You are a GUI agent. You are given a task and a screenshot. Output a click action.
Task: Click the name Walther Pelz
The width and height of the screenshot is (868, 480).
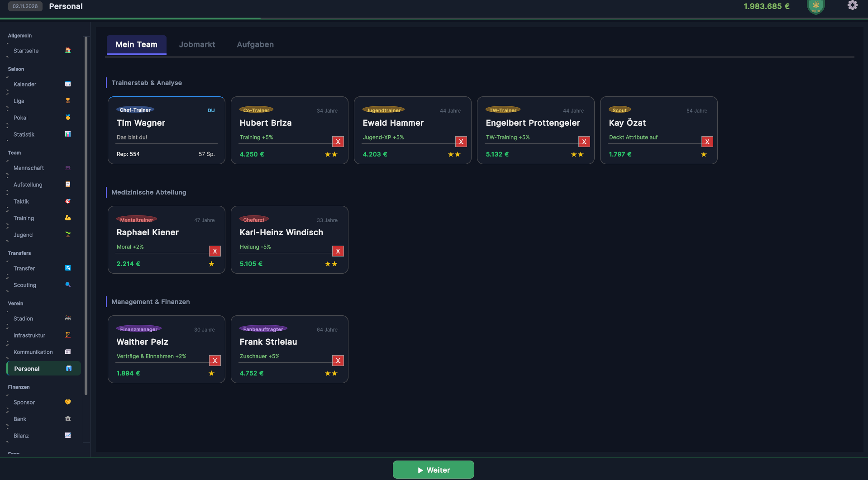click(x=142, y=342)
